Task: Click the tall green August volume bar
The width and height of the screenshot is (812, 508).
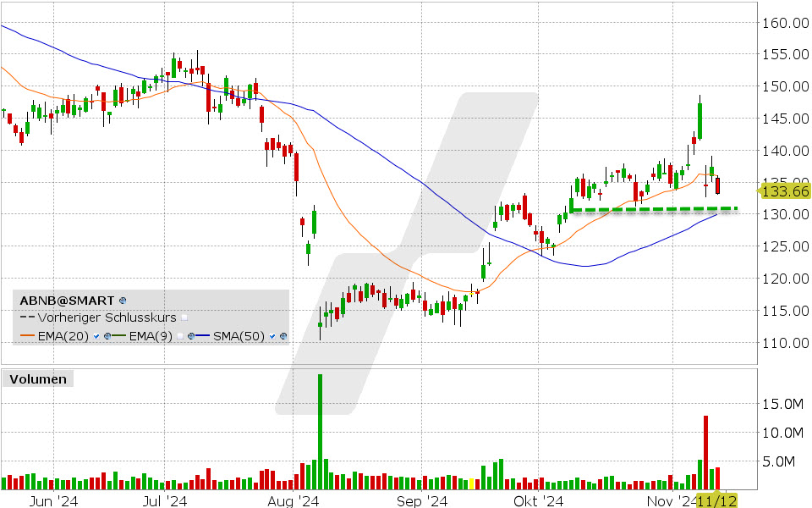Action: [x=320, y=431]
